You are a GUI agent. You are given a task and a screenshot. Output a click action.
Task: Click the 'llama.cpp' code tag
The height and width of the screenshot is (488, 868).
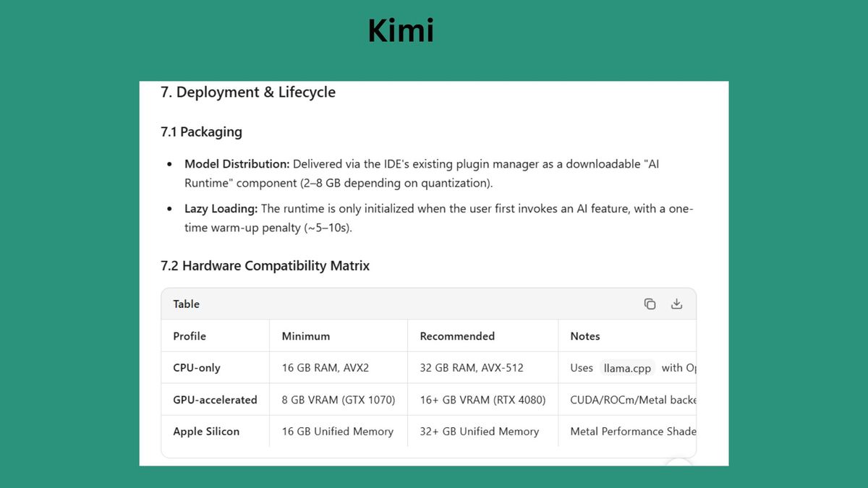(x=627, y=368)
